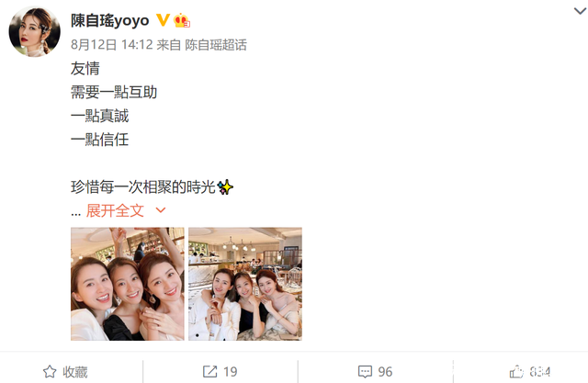Click the username 陳自瑤yoyo link
Viewport: 588px width, 383px height.
pyautogui.click(x=110, y=20)
